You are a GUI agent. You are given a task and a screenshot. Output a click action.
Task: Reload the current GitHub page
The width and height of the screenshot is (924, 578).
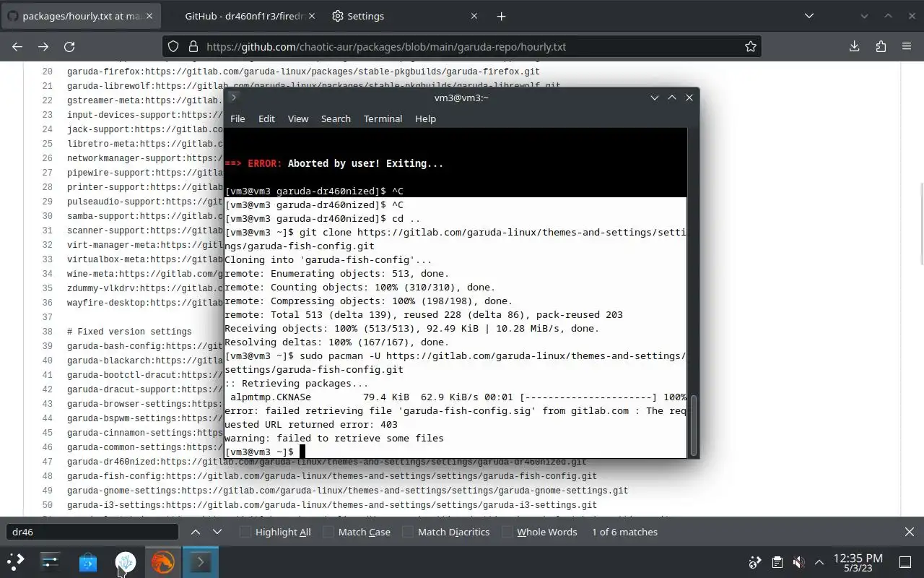(x=69, y=46)
